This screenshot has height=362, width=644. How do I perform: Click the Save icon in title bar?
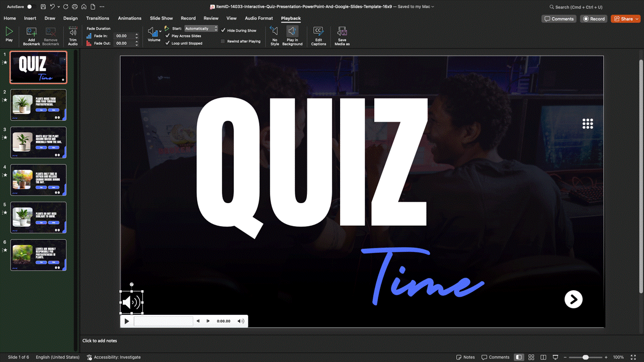tap(43, 7)
